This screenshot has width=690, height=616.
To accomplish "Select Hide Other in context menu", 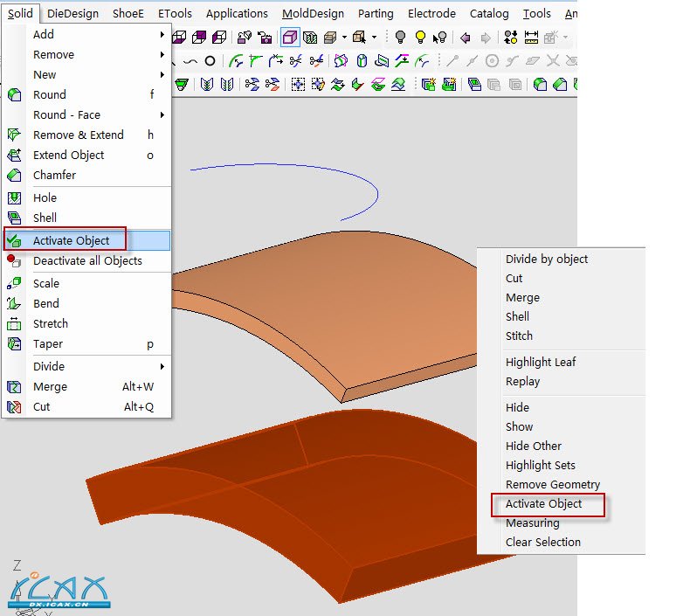I will (534, 446).
